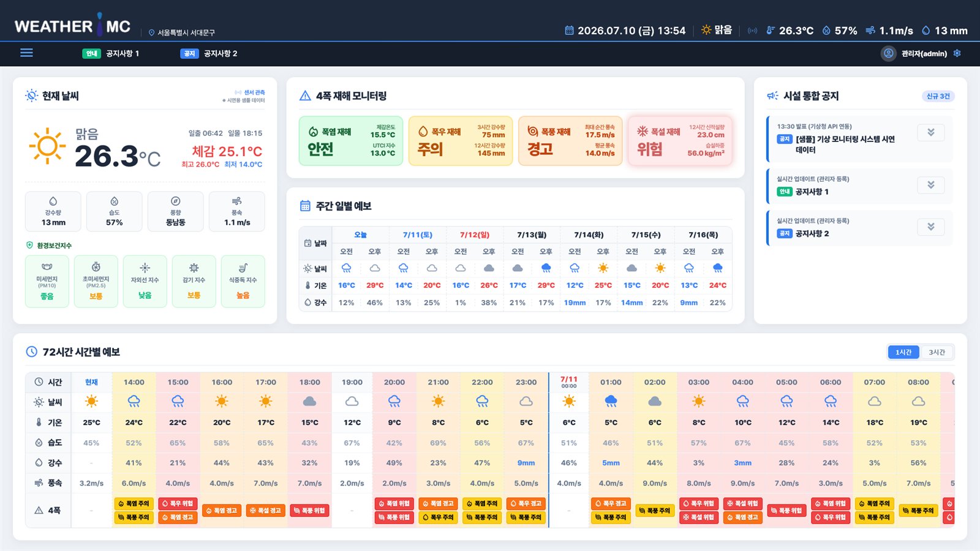Click the clock icon of 72시간 시간별 예보
The image size is (980, 551).
pos(32,351)
